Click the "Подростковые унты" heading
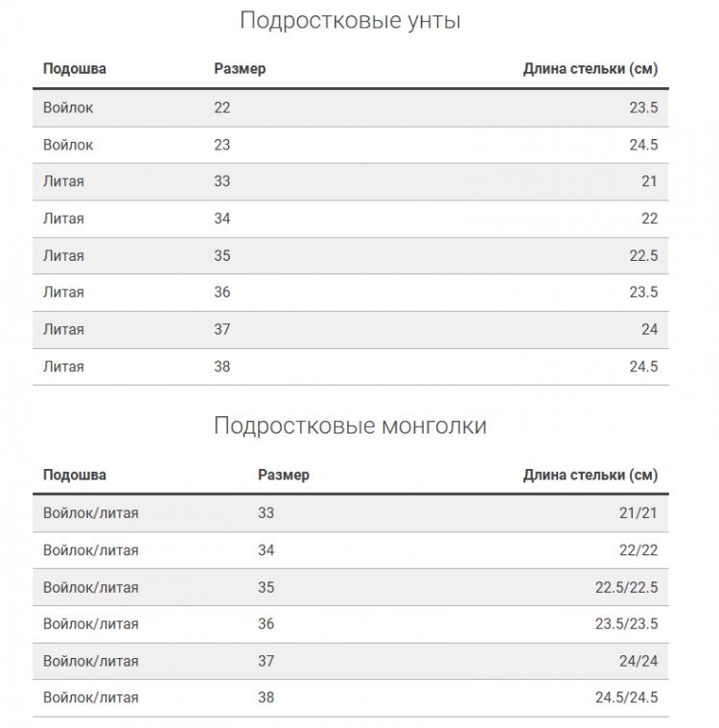The height and width of the screenshot is (728, 719). (x=350, y=20)
